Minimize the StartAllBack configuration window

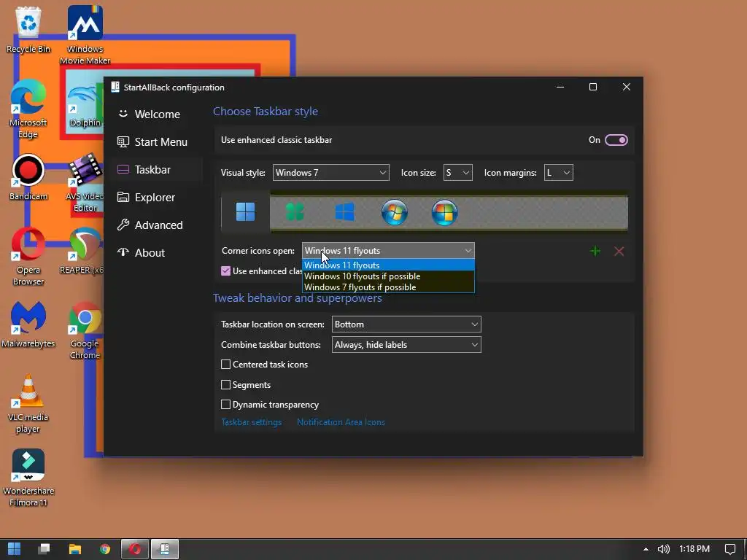[560, 87]
